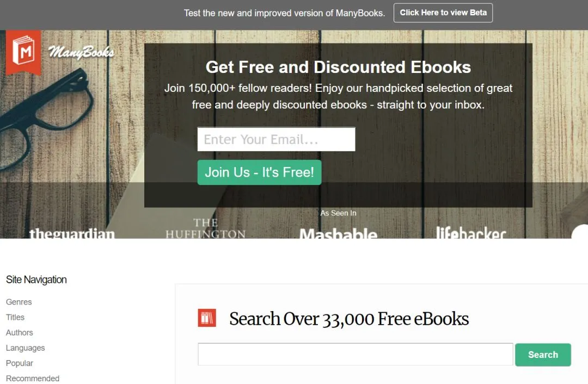Screen dimensions: 588x384
Task: Open Genres in Site Navigation
Action: (x=19, y=302)
